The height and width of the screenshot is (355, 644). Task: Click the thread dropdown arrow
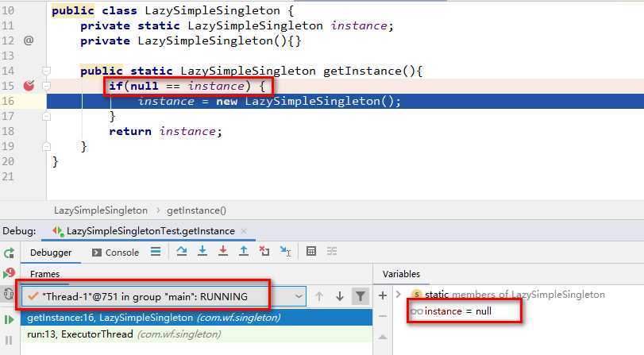(x=299, y=297)
